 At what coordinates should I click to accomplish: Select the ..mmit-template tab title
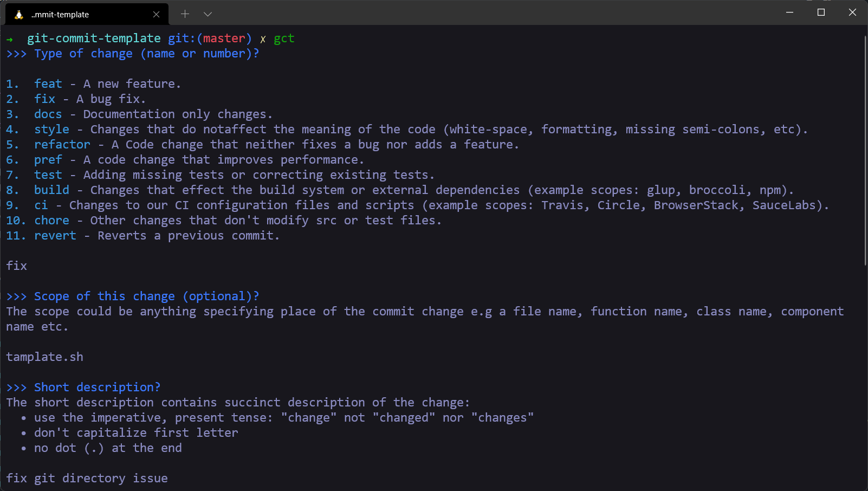point(60,15)
